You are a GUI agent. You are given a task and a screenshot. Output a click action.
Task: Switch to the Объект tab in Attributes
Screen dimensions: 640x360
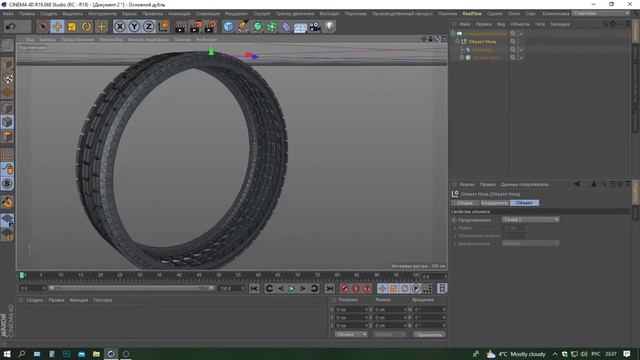[524, 203]
